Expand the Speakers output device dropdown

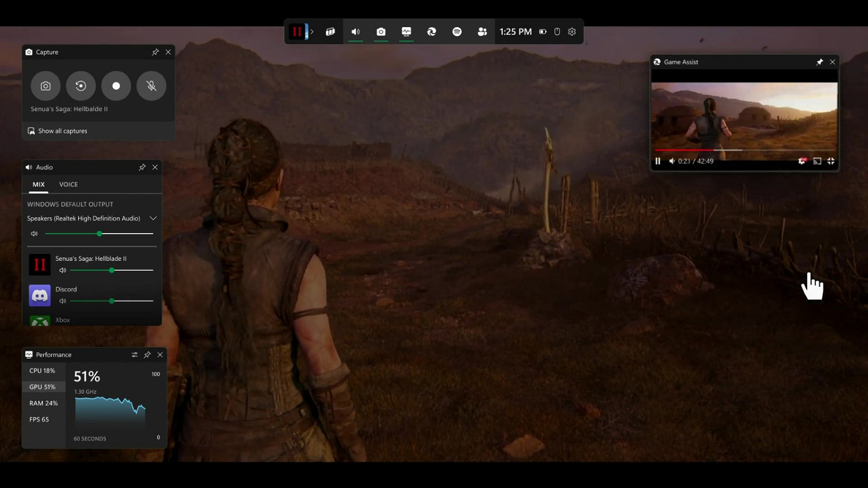[x=153, y=219]
